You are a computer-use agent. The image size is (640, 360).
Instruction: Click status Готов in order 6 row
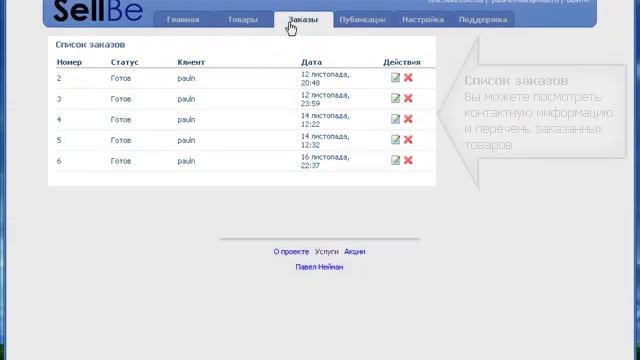click(x=121, y=161)
